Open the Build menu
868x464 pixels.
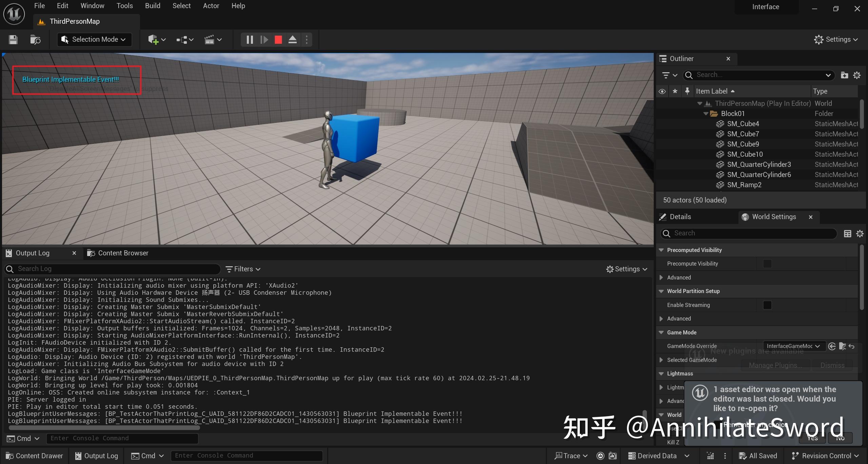click(x=152, y=5)
